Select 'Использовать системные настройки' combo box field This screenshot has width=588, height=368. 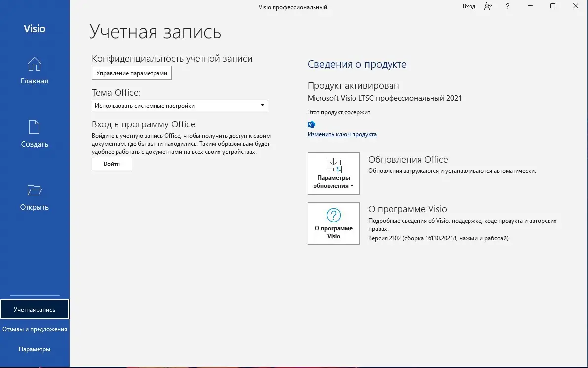[173, 105]
